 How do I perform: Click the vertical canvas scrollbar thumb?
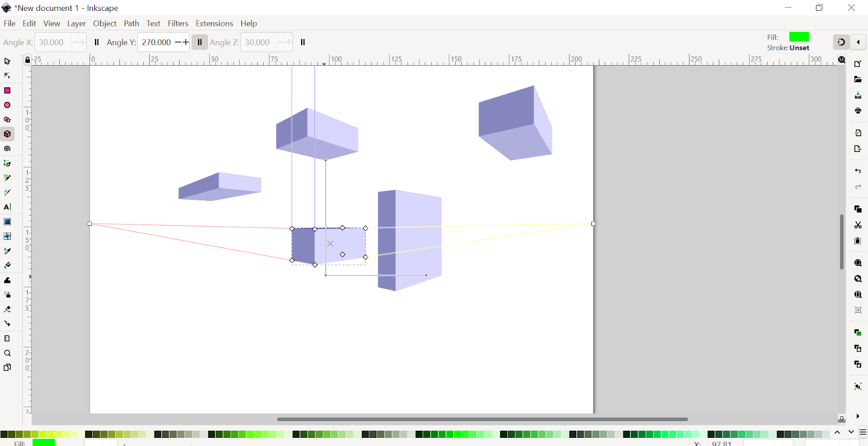[841, 242]
